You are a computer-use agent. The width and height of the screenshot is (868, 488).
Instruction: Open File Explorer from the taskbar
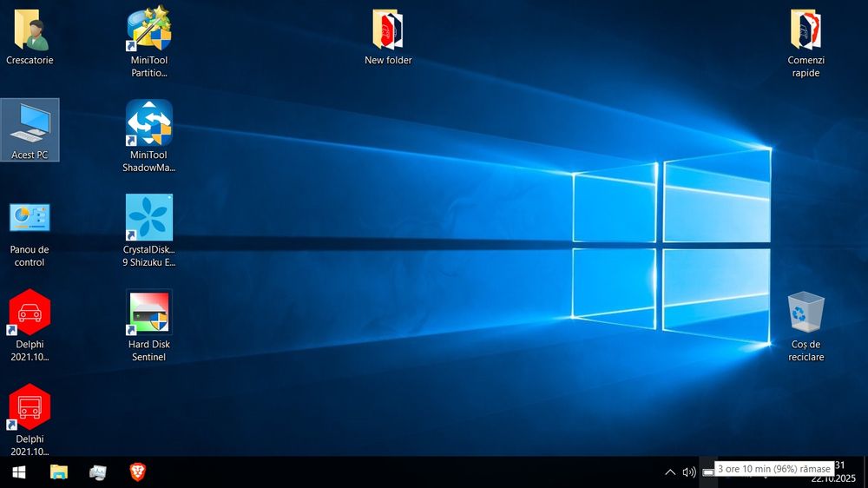click(59, 472)
